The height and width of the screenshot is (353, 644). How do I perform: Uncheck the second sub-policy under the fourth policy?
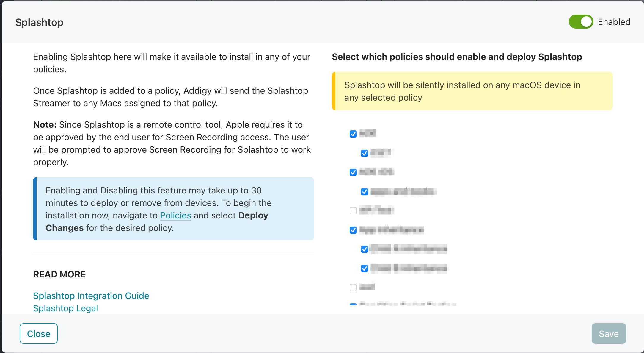364,268
